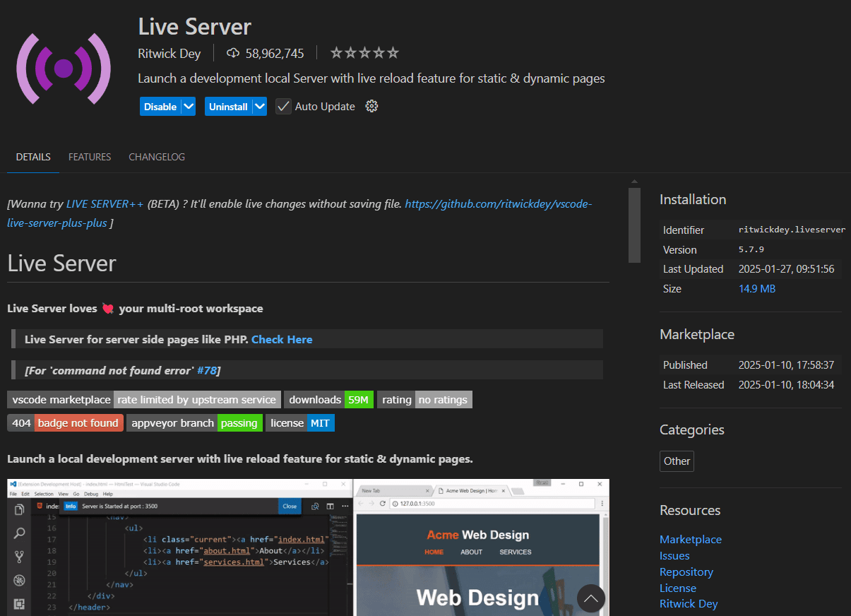Open the Ritwick Dey resource link
This screenshot has width=851, height=616.
[689, 604]
